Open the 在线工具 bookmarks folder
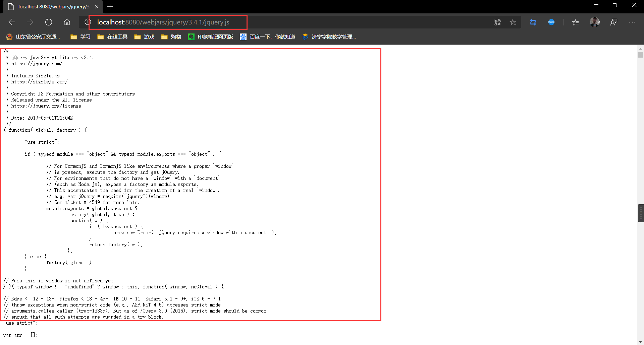 pos(112,37)
